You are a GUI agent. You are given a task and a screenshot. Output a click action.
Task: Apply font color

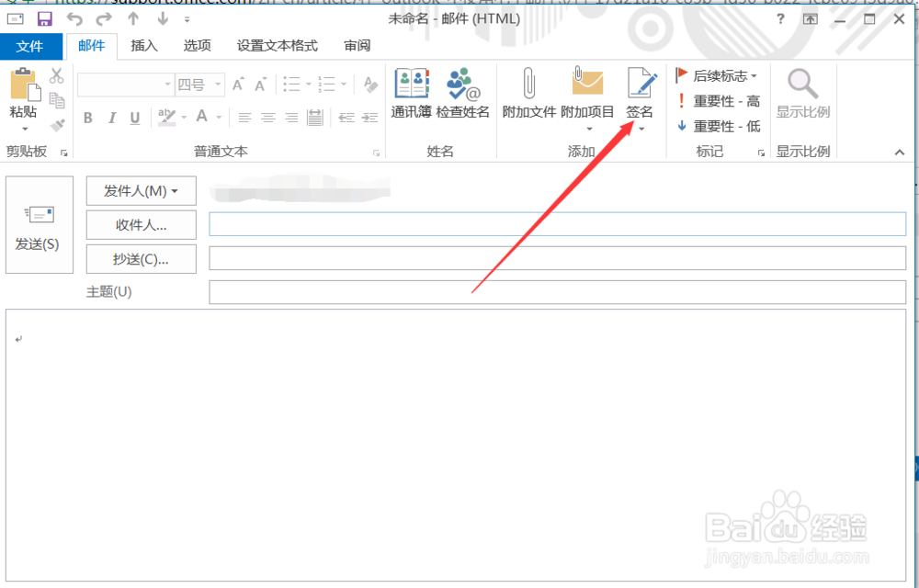pyautogui.click(x=202, y=117)
